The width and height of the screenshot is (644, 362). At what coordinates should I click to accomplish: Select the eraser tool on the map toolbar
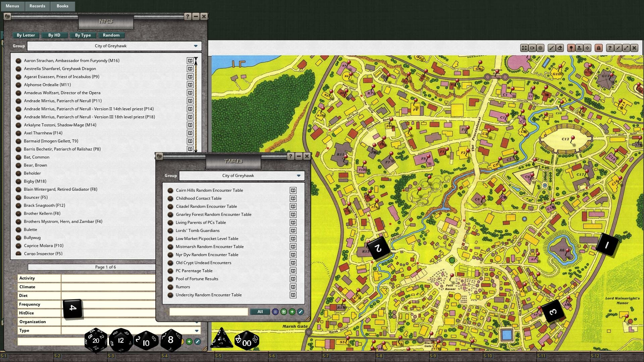[x=560, y=48]
